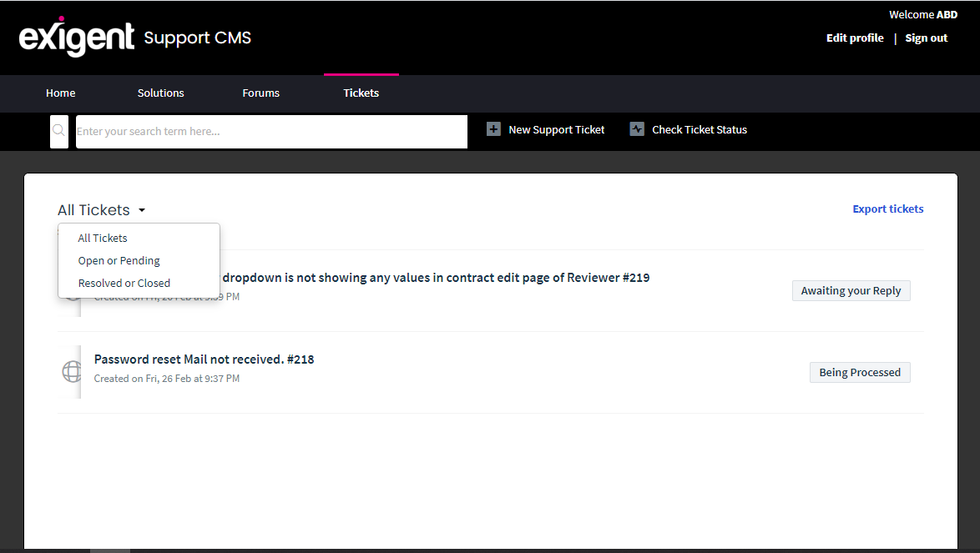Select 'Open or Pending' from the filter

coord(119,260)
